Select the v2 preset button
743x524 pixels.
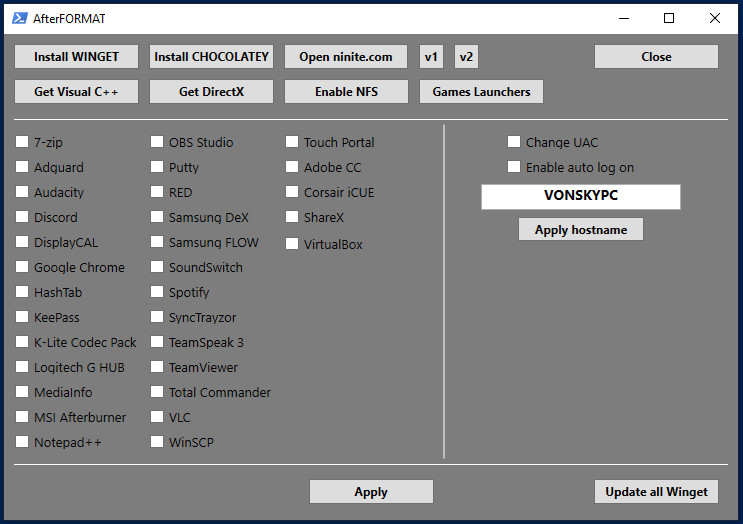point(466,57)
